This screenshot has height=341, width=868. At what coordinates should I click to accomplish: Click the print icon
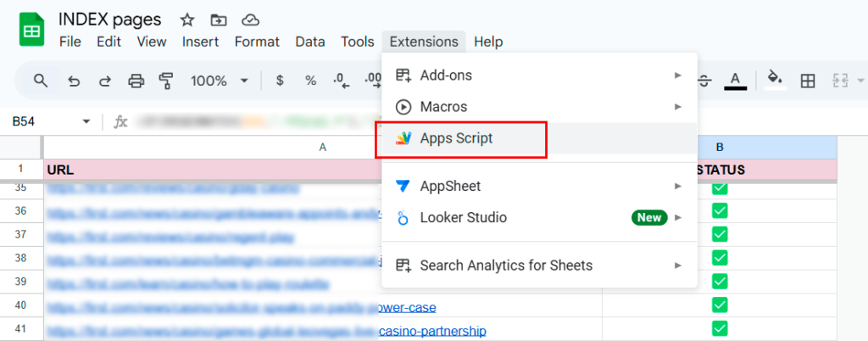[136, 81]
